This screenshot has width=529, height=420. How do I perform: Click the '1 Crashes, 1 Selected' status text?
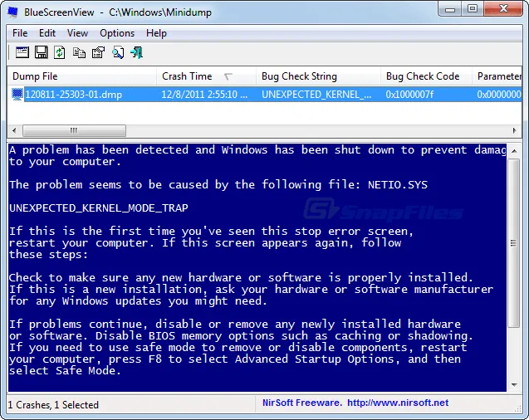[53, 405]
